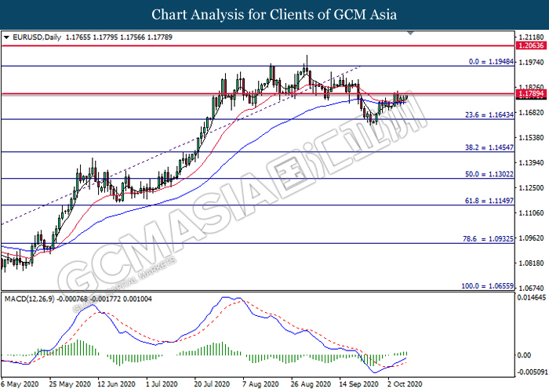Click the 1.13940 price scale value

[x=532, y=163]
